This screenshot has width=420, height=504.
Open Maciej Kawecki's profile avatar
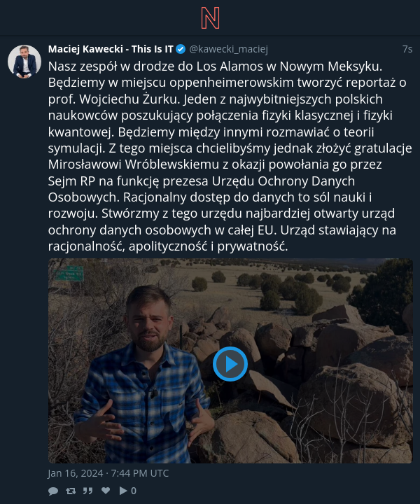pyautogui.click(x=24, y=62)
